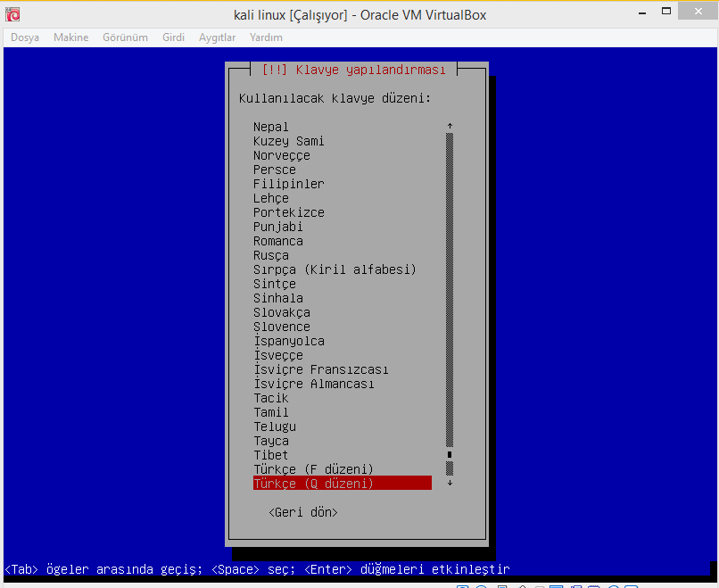
Task: Select the Lehçe layout
Action: click(x=271, y=199)
